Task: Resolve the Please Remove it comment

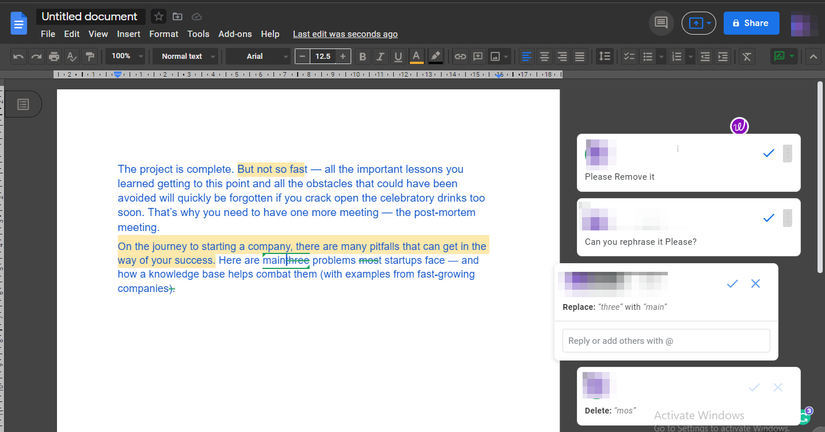Action: (x=769, y=153)
